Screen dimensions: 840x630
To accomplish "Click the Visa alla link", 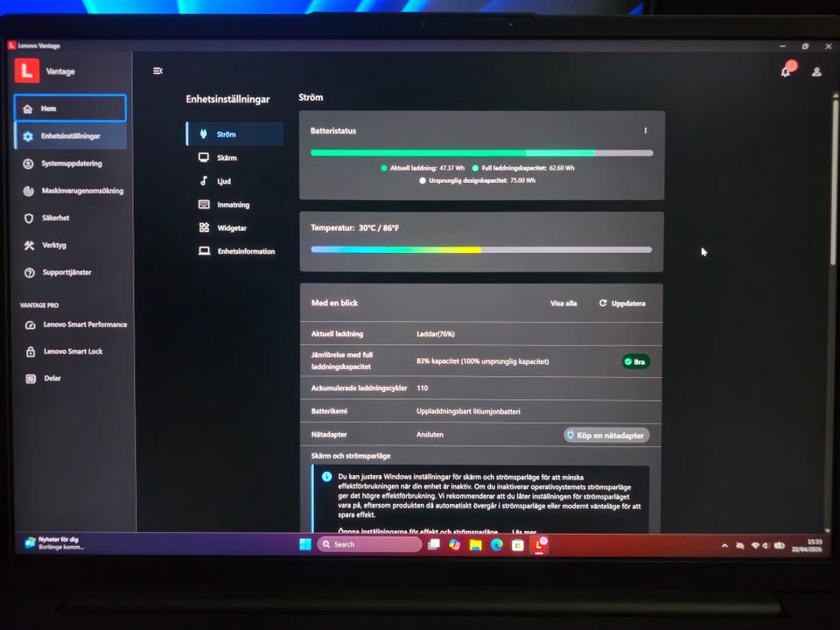I will [x=563, y=304].
